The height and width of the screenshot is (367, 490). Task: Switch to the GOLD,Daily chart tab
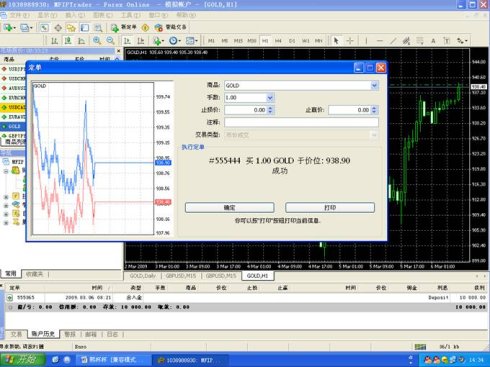point(143,276)
